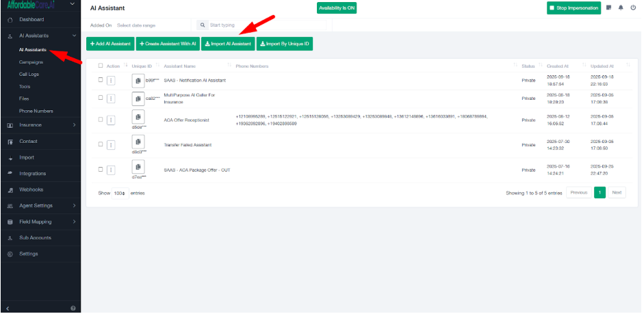Check the select-all checkbox in table header
This screenshot has height=314, width=644.
point(101,66)
